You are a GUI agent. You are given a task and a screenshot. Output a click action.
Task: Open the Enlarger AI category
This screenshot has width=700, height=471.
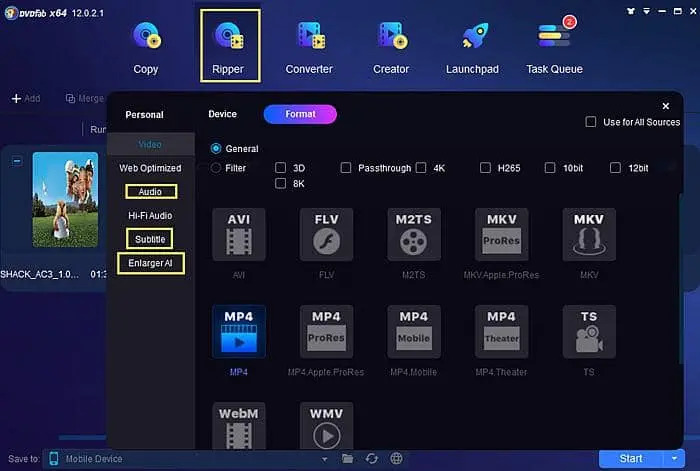(x=150, y=263)
